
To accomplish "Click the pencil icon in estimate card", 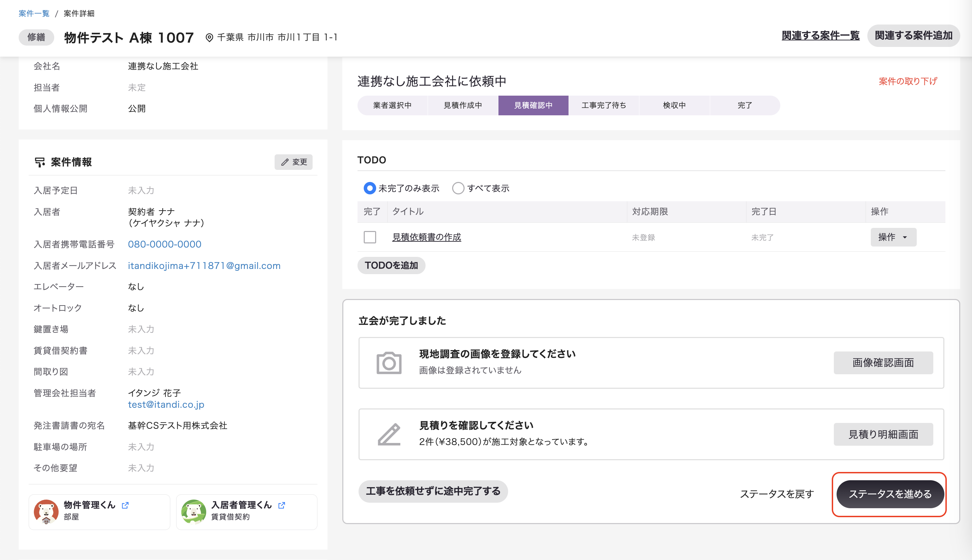I will coord(389,434).
